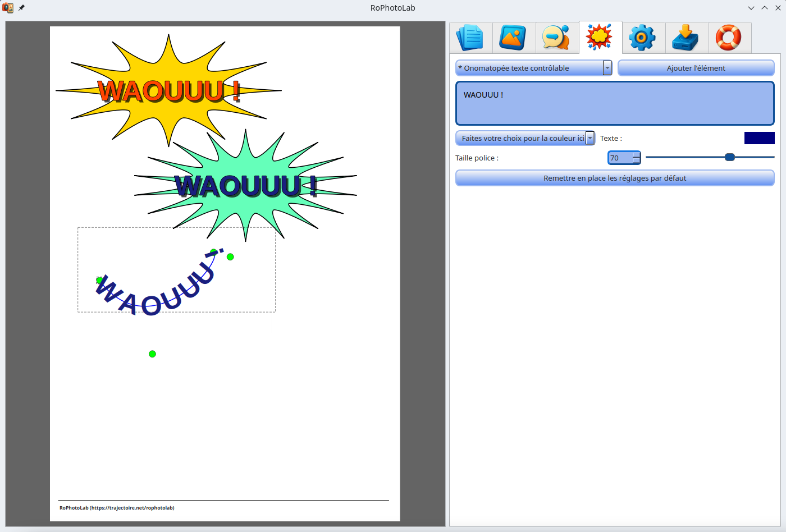This screenshot has width=786, height=532.
Task: Open the save/export tab with download icon
Action: [x=686, y=38]
